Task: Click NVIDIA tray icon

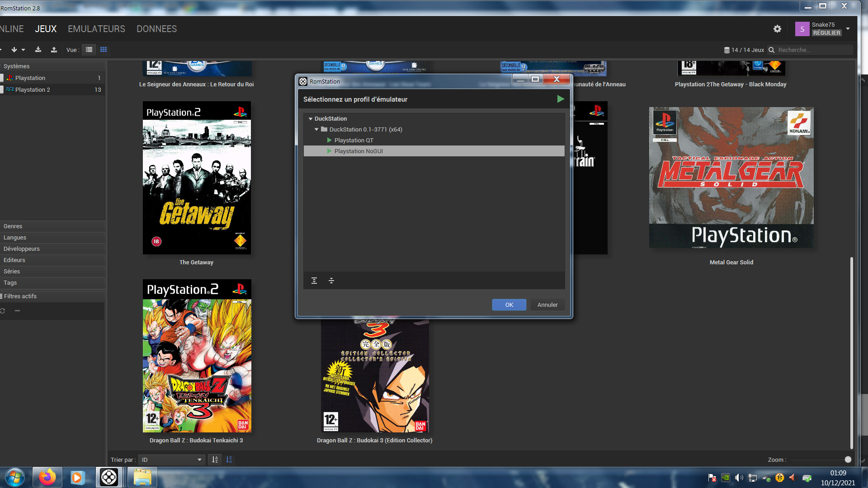Action: coord(725,478)
